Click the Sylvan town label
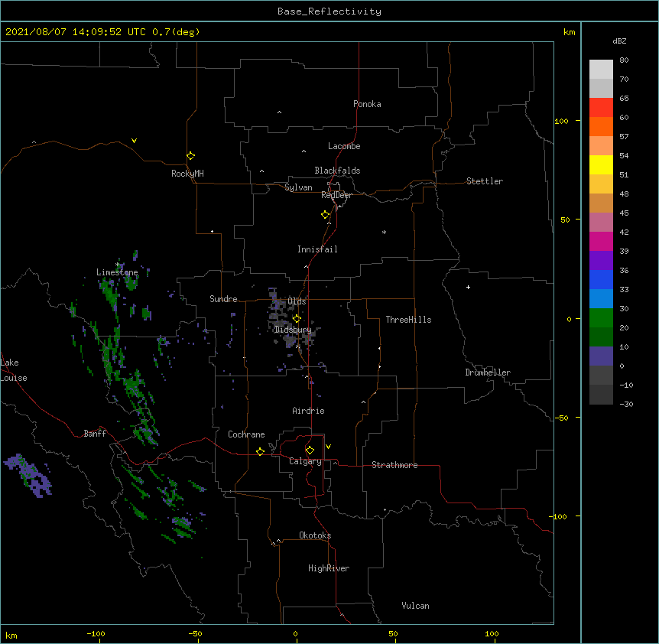 (298, 187)
